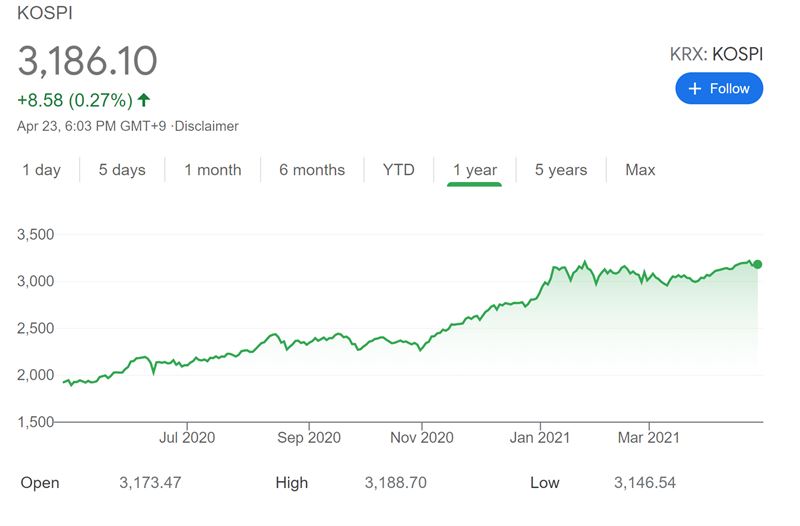The image size is (800, 526).
Task: Click the Follow button
Action: click(x=719, y=88)
